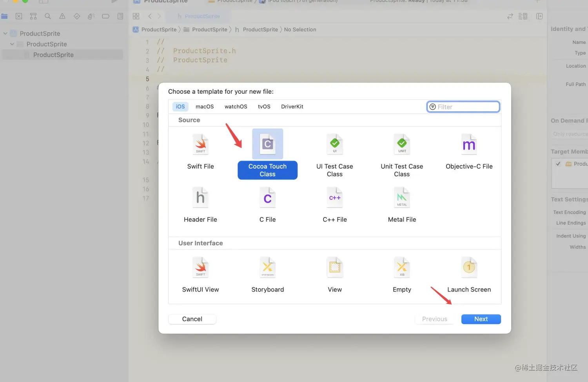Open the test navigator diamond icon
Screen dimensions: 588x382
[x=77, y=16]
